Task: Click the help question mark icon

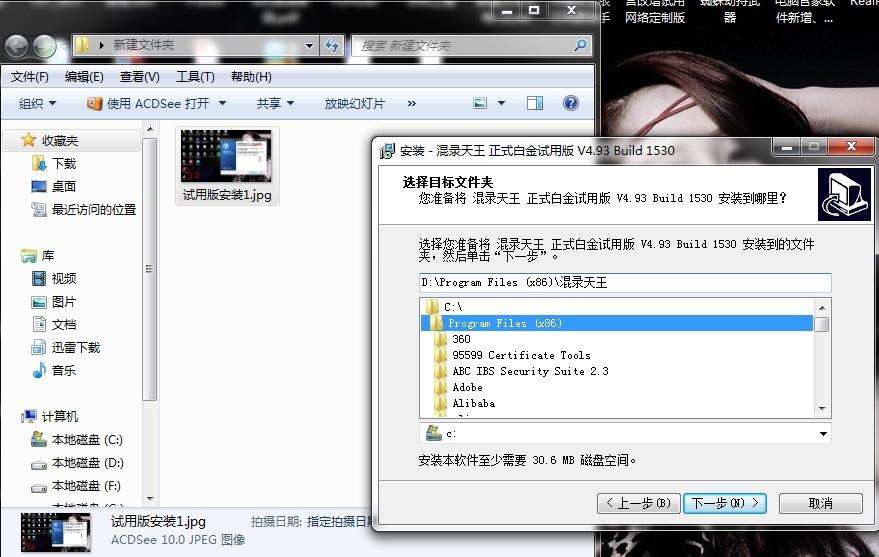Action: coord(570,103)
